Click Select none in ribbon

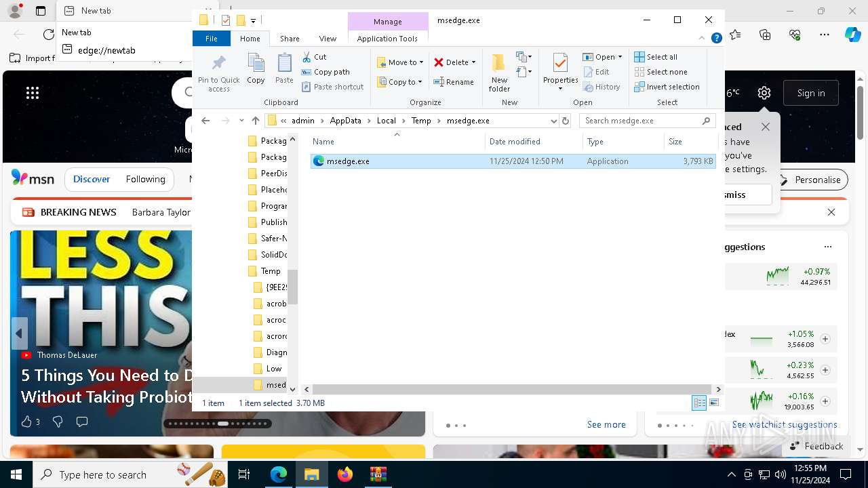click(660, 72)
